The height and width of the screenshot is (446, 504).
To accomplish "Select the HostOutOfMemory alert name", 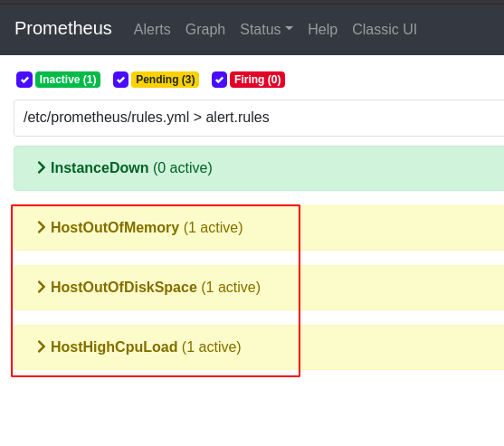I will [115, 227].
